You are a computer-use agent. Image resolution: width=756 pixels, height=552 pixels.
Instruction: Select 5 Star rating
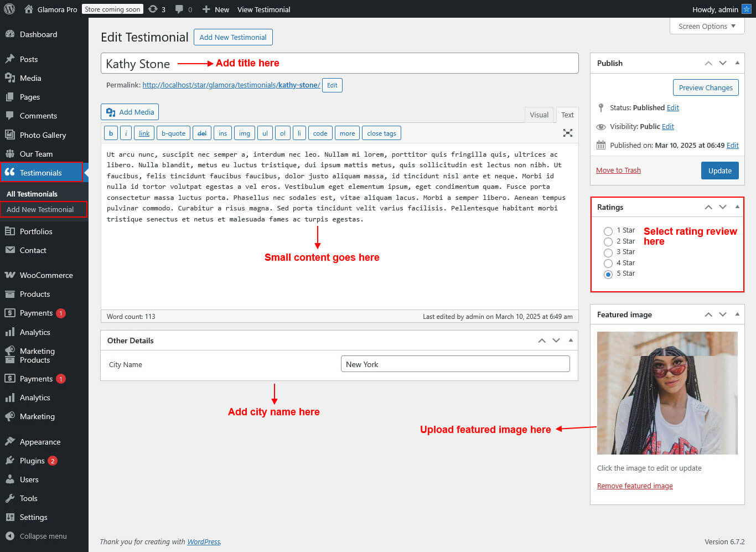click(x=608, y=274)
